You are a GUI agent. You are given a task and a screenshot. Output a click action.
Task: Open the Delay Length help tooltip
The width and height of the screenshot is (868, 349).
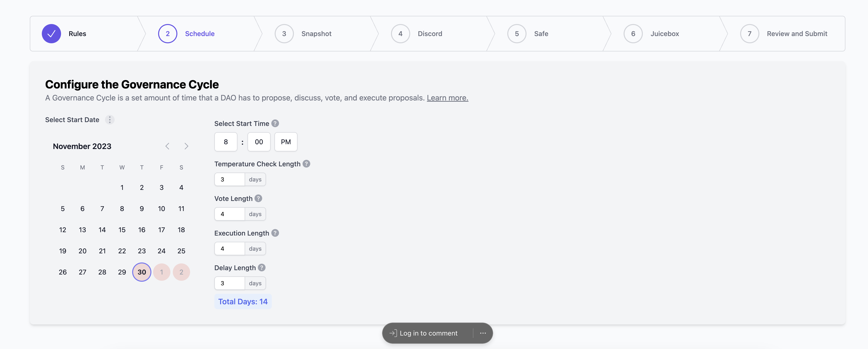click(x=262, y=268)
